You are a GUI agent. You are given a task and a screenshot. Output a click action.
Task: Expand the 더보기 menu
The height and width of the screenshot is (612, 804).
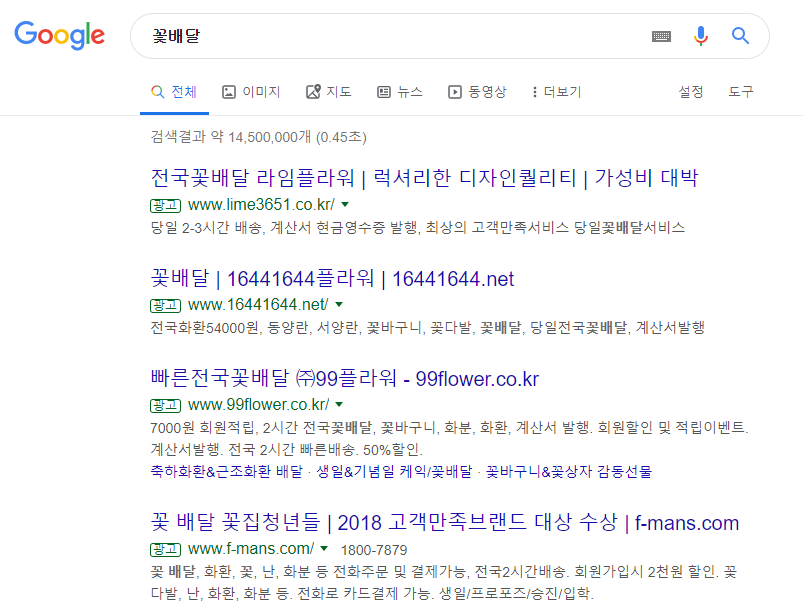tap(556, 92)
